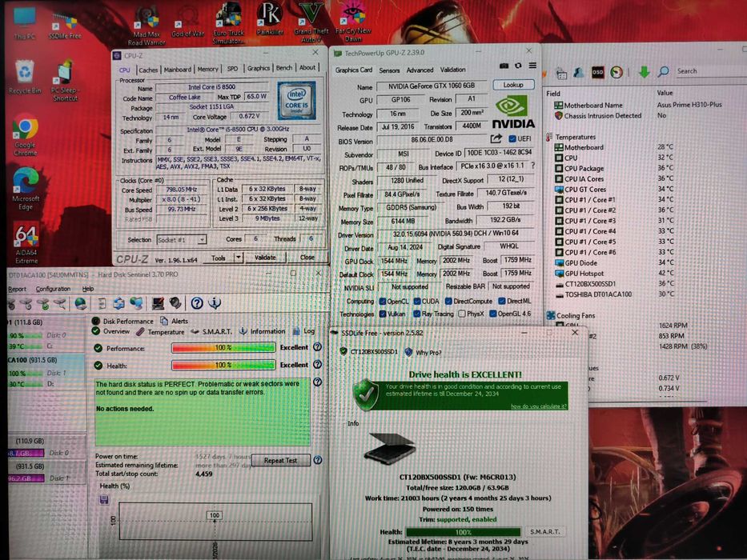Click the AIDA64 Search input field
747x560 pixels.
point(710,71)
